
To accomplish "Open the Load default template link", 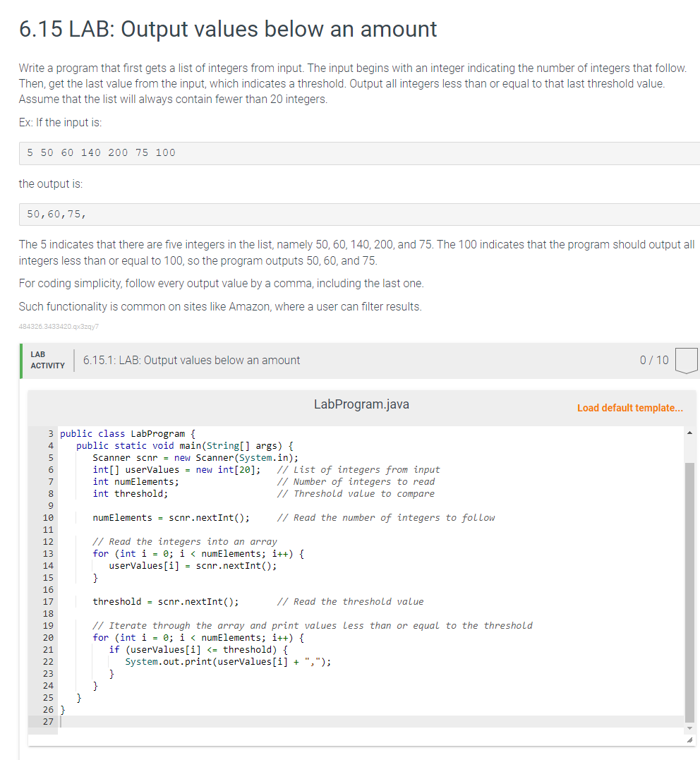I will coord(629,408).
